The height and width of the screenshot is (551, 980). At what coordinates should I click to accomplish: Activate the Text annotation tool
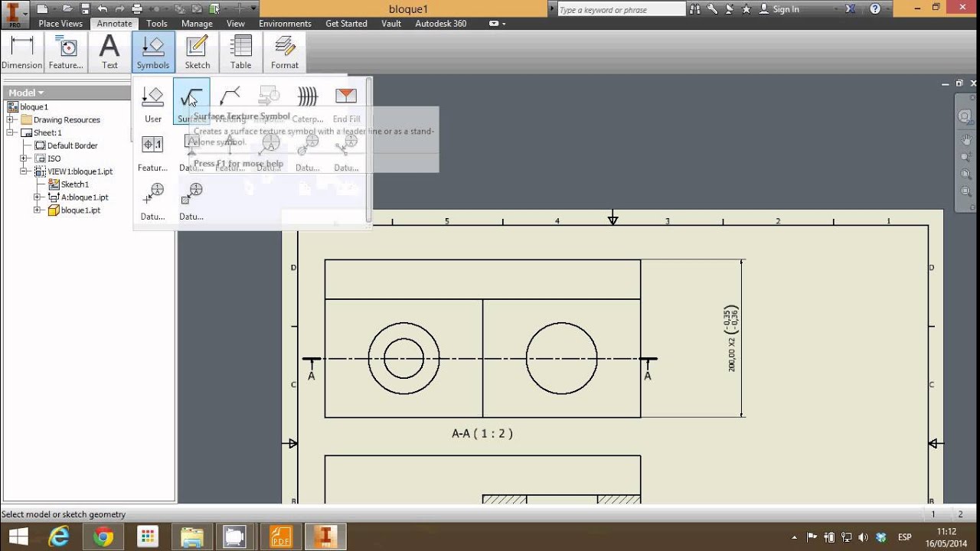[109, 52]
